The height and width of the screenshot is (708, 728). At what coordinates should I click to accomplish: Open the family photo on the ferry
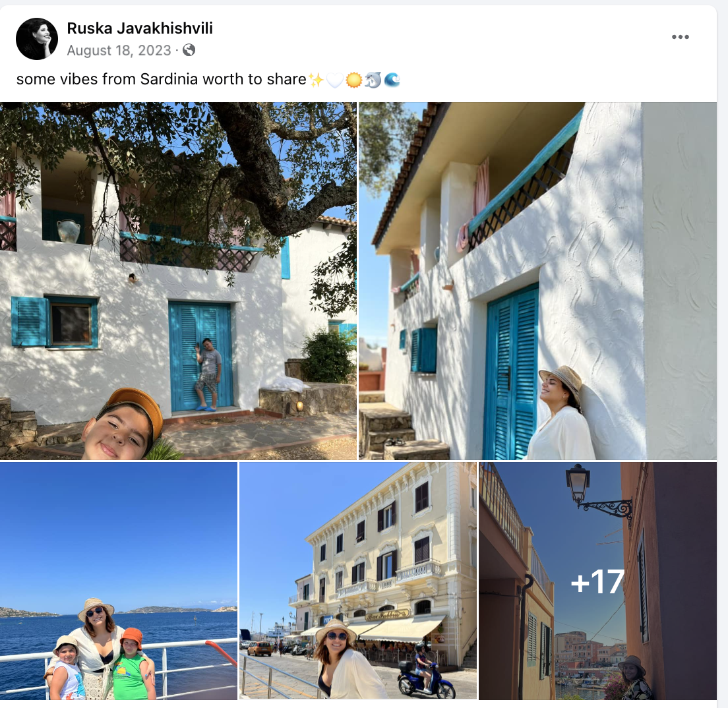[119, 581]
